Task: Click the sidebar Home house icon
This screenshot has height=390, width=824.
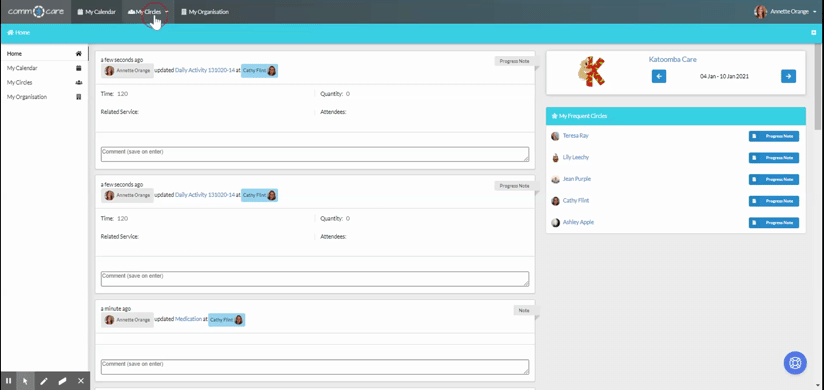Action: point(79,54)
